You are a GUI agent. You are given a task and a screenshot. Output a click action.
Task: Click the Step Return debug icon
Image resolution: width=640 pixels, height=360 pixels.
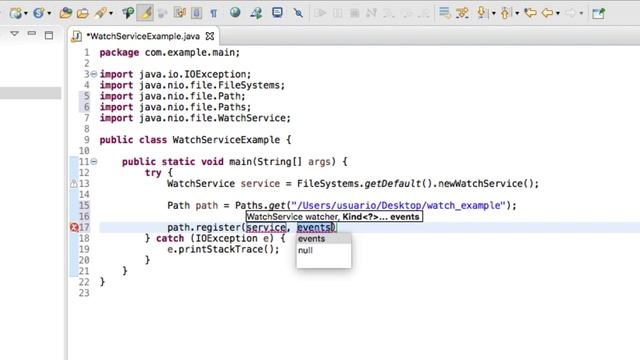(424, 13)
